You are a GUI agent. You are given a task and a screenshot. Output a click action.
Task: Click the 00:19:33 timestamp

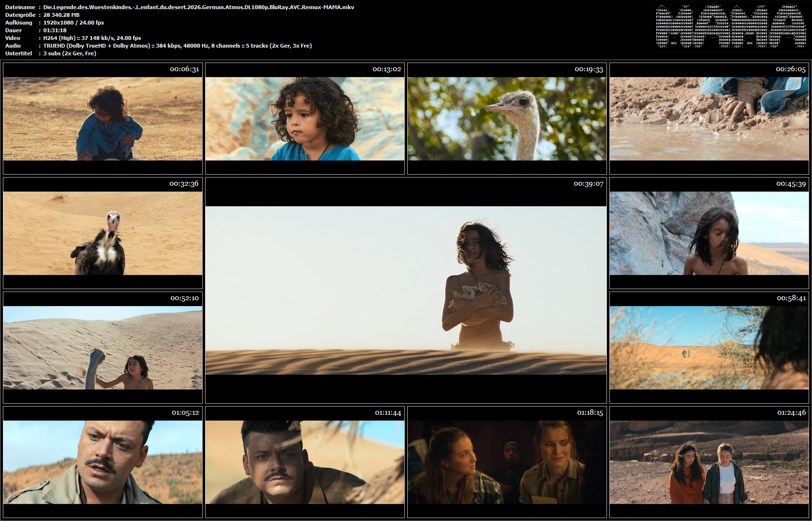(x=589, y=69)
